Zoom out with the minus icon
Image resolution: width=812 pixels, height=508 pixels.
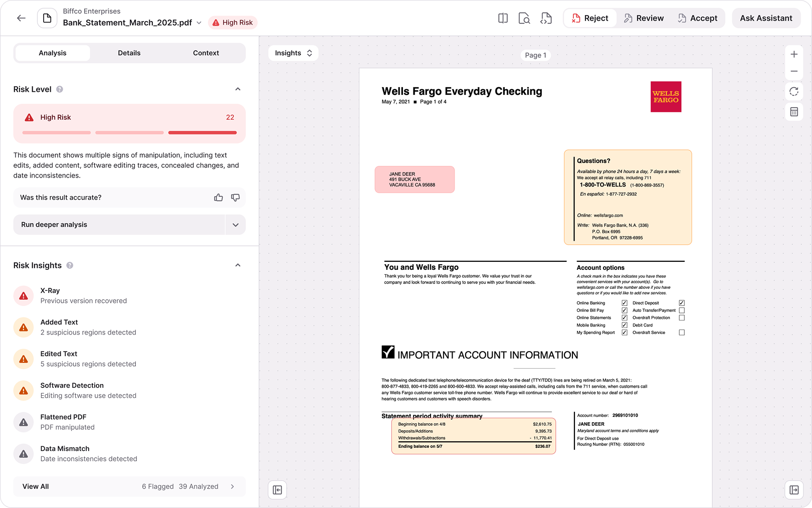click(794, 71)
